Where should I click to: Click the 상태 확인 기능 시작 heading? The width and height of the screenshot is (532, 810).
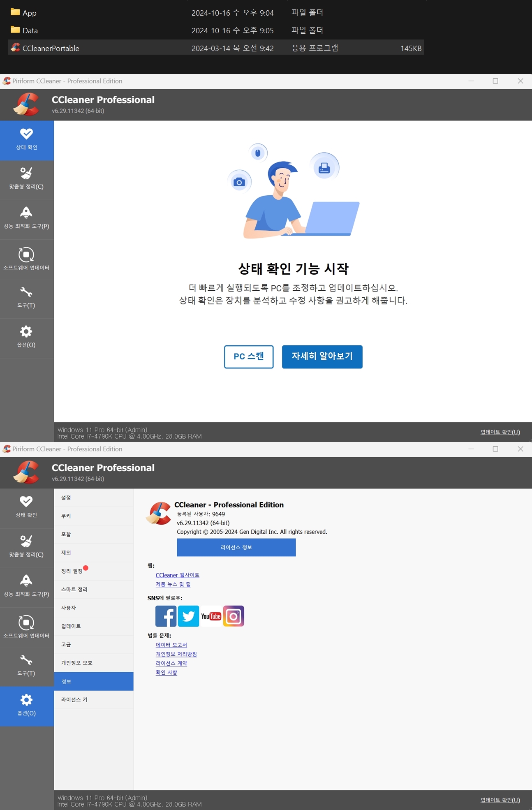coord(293,268)
